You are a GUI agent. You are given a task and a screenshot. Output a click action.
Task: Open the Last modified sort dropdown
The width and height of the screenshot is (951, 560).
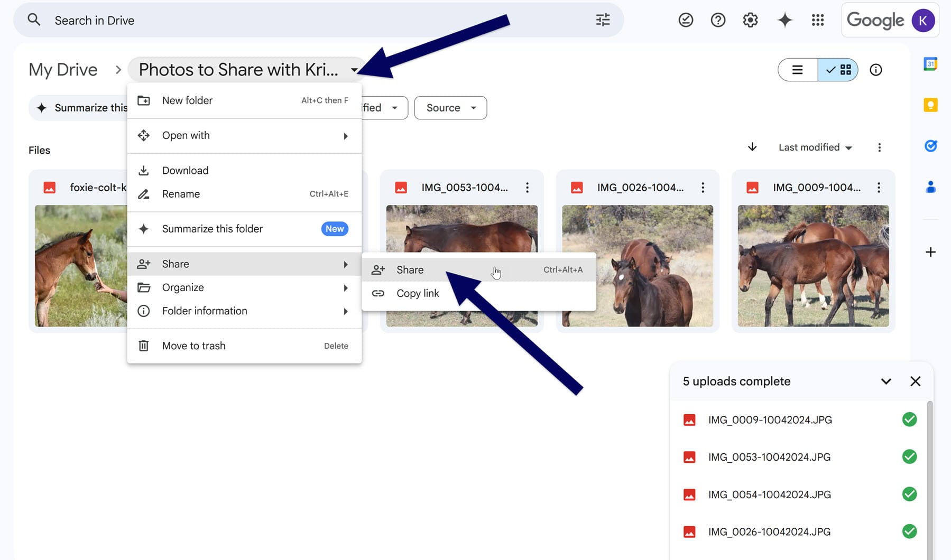[815, 147]
